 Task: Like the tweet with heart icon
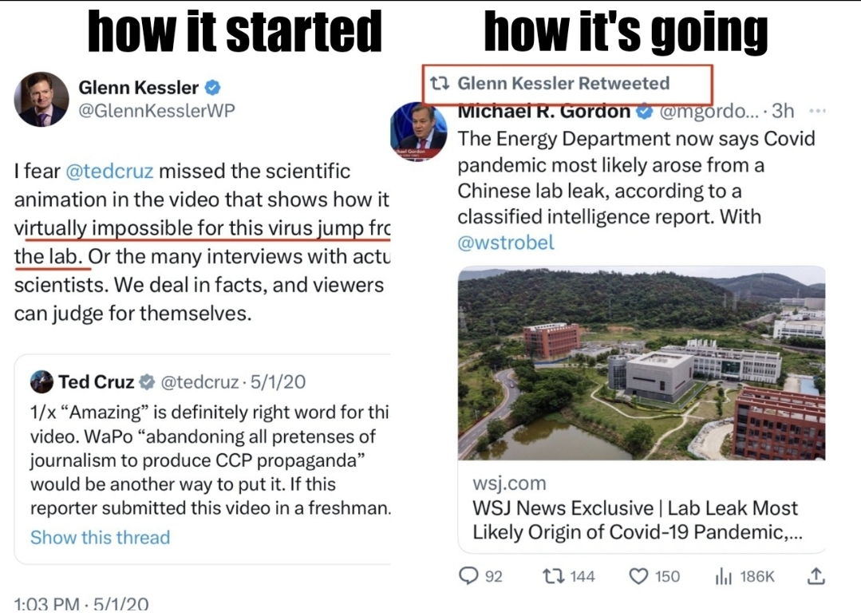[x=638, y=575]
